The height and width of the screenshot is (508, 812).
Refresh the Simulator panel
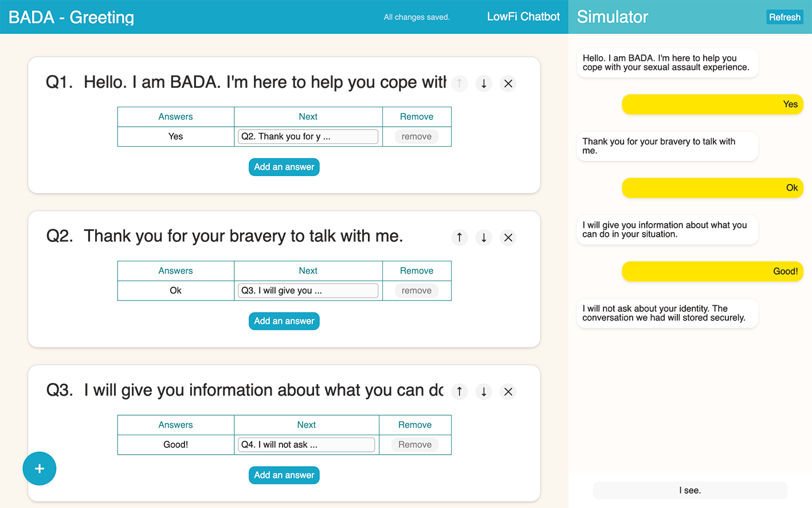[784, 17]
